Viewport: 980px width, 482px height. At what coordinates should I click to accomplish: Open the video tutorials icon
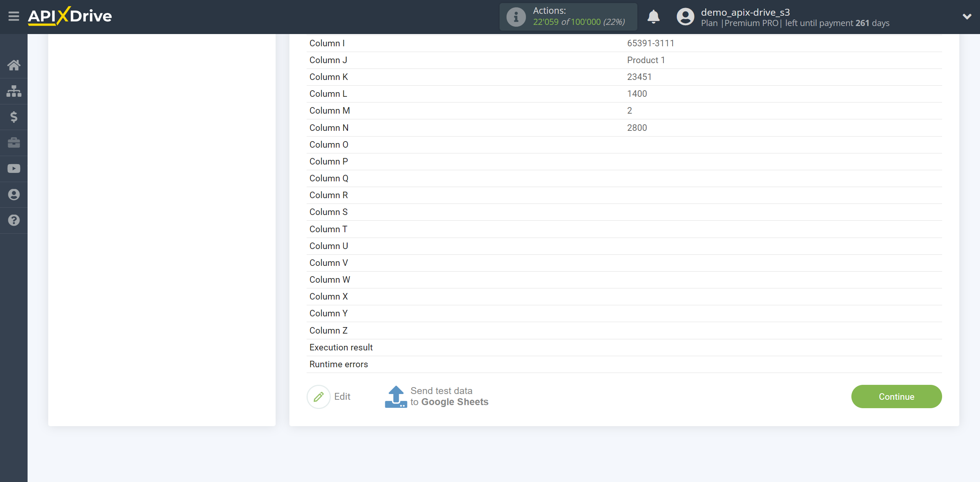(14, 169)
